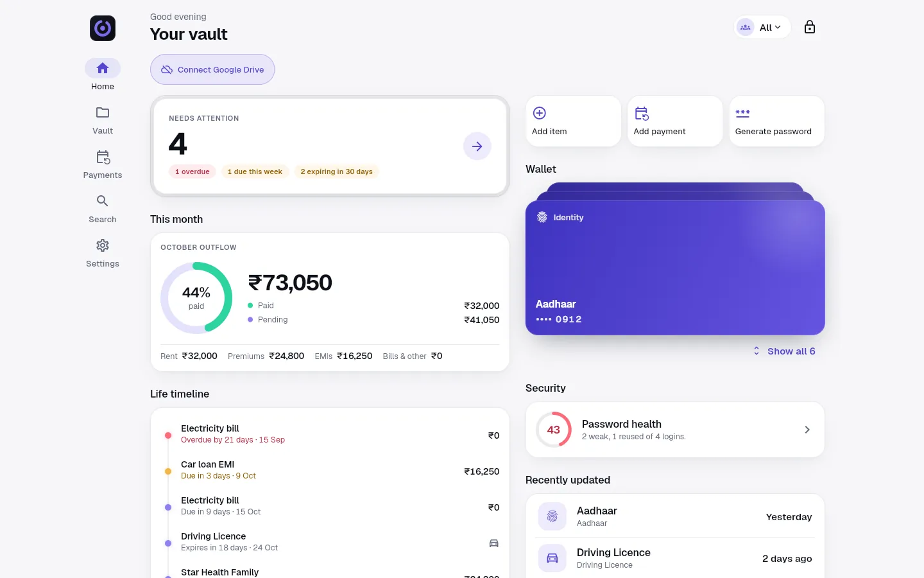Lock the vault with the padlock icon
Viewport: 924px width, 578px height.
pos(810,27)
